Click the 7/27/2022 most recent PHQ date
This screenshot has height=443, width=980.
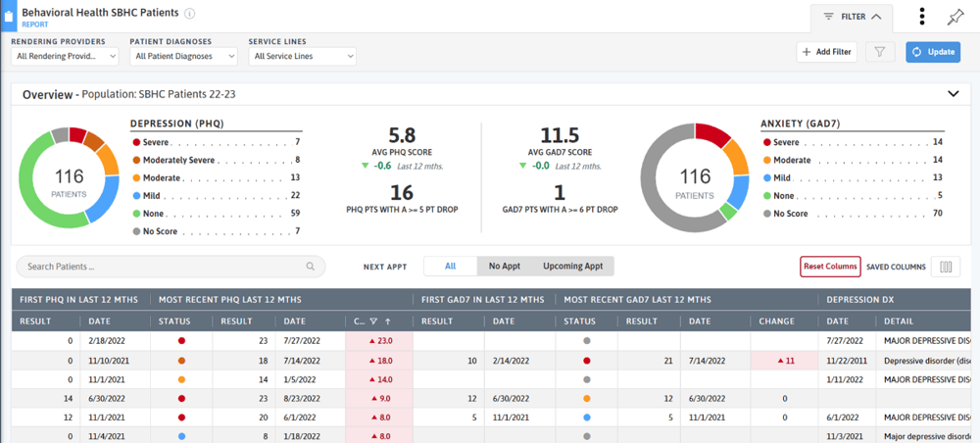pyautogui.click(x=302, y=341)
